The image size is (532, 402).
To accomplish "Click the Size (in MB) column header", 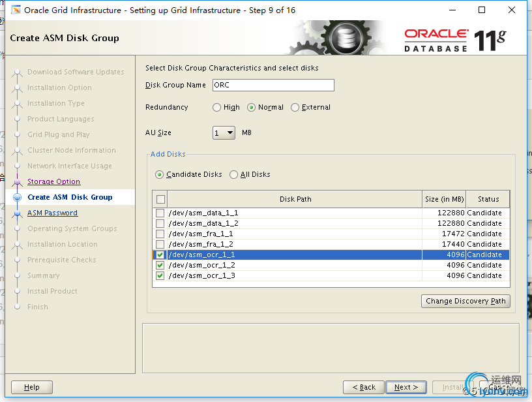I will [x=443, y=199].
